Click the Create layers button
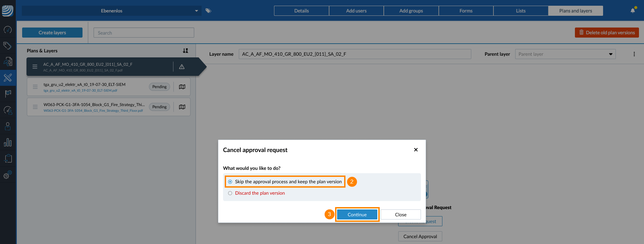Viewport: 644px width, 244px height. pyautogui.click(x=52, y=33)
